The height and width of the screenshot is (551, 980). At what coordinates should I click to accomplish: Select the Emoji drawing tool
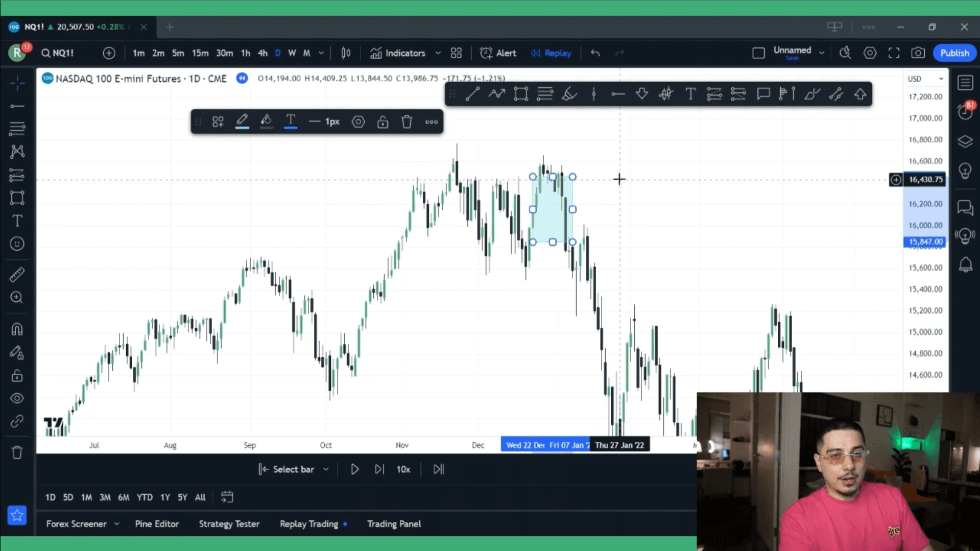tap(17, 244)
